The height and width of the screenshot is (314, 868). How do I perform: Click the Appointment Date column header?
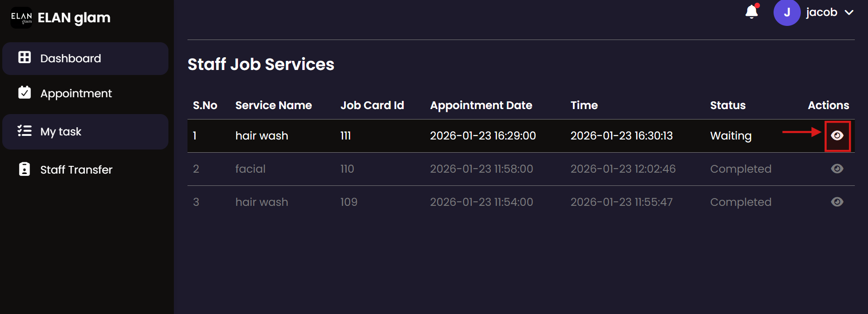(x=481, y=105)
